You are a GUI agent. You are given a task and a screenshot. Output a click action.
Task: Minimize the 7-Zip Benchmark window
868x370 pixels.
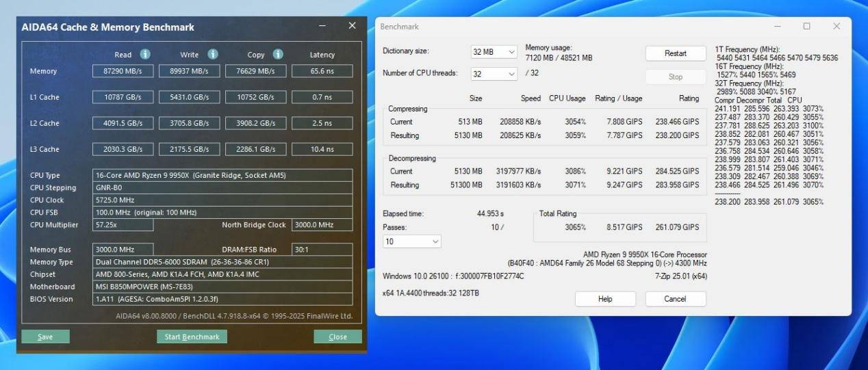point(777,26)
